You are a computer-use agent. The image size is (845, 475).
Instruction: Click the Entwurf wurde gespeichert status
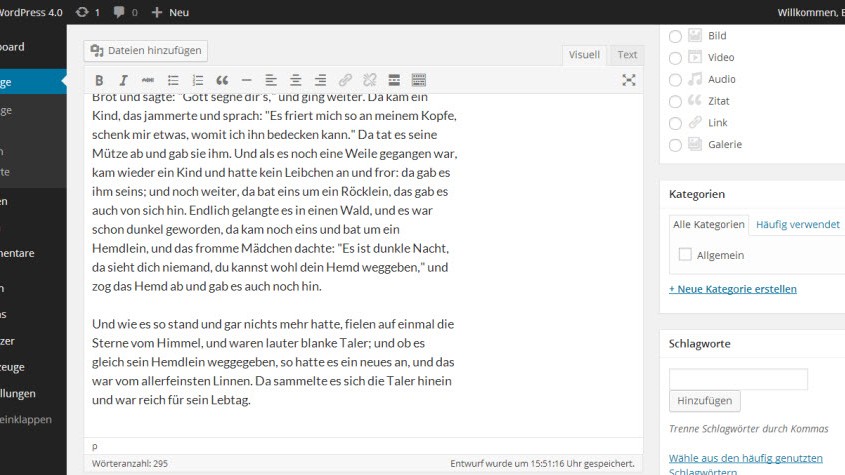point(543,463)
